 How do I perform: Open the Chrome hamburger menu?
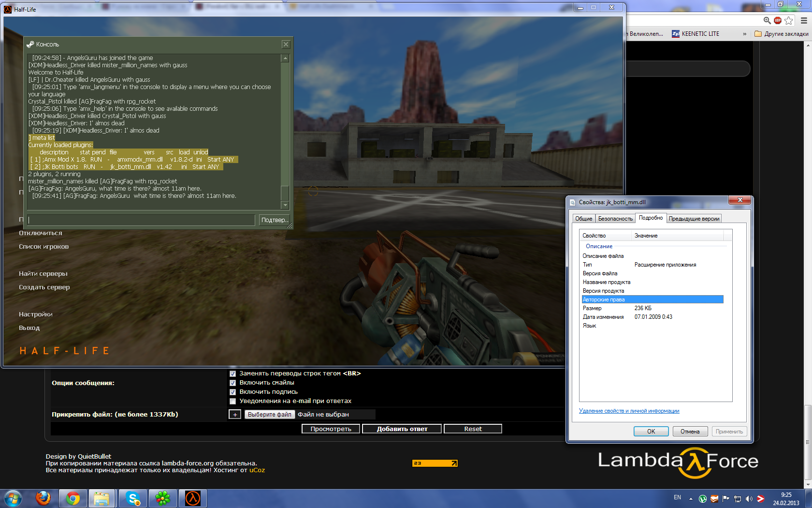click(x=804, y=20)
